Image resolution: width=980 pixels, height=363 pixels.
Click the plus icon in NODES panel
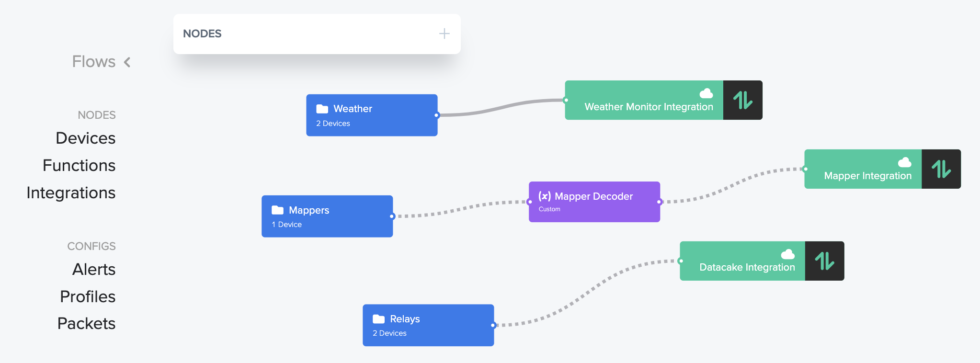tap(444, 34)
